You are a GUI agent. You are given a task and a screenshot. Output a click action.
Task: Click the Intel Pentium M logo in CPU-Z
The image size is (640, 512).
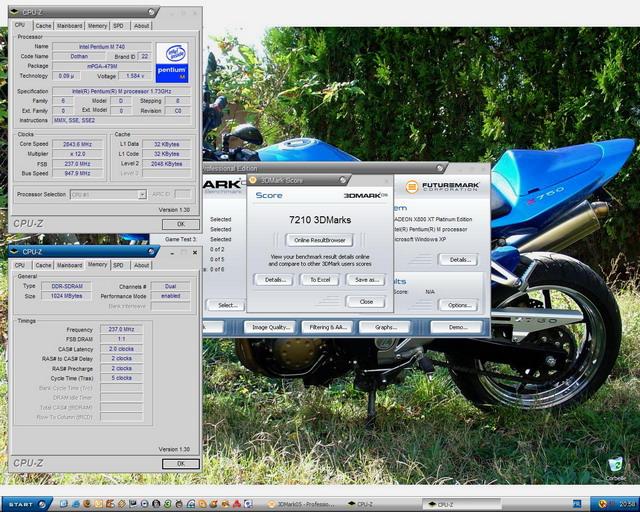pyautogui.click(x=172, y=62)
